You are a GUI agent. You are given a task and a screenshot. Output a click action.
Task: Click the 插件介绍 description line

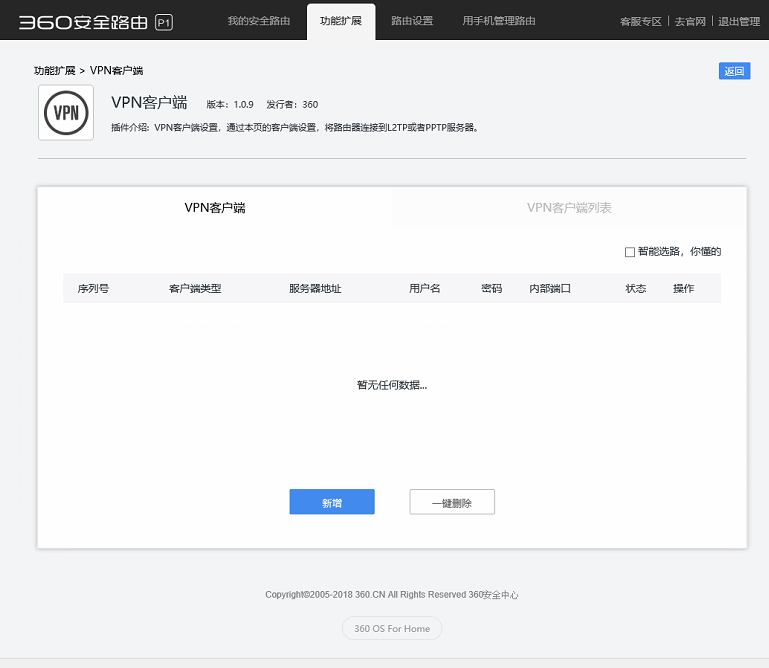[x=295, y=128]
